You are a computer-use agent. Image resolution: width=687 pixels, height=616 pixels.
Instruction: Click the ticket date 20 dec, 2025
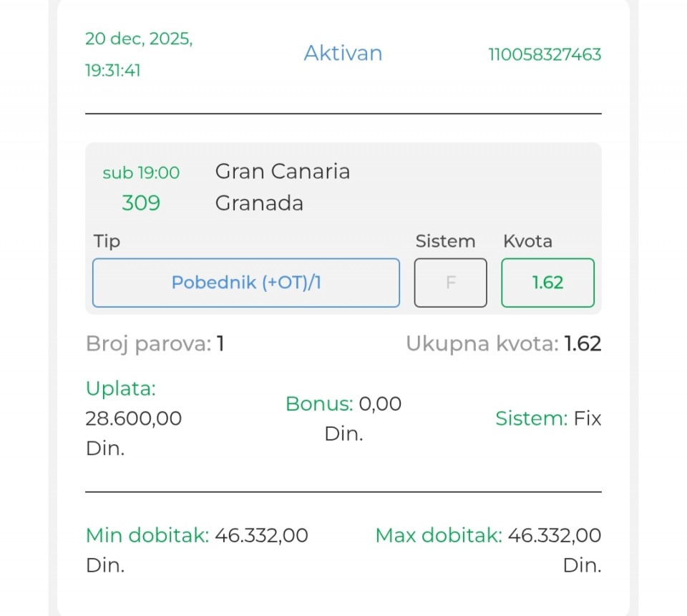click(139, 39)
